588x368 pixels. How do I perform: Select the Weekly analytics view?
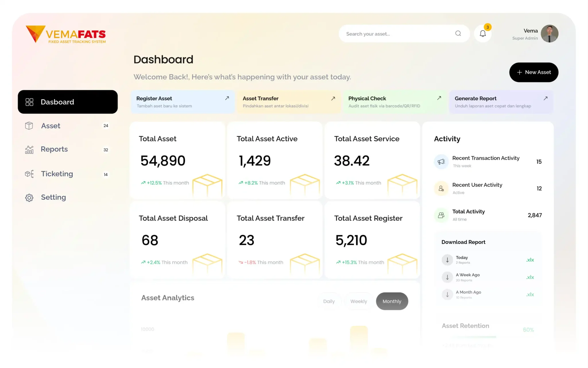click(x=359, y=301)
